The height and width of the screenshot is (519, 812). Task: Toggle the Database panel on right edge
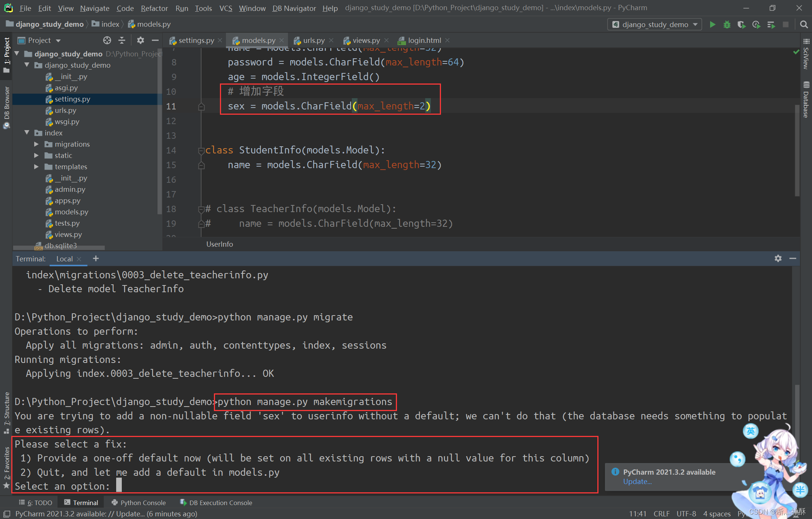[x=806, y=100]
